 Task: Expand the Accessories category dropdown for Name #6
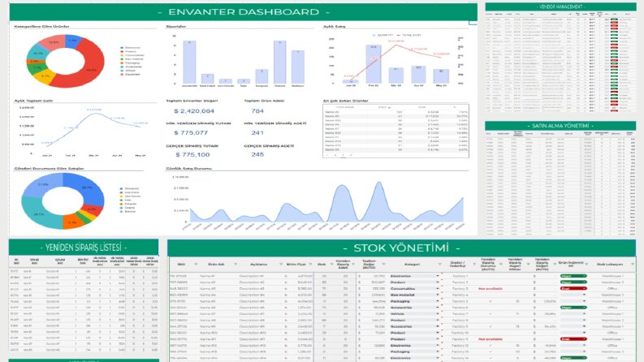(x=438, y=308)
